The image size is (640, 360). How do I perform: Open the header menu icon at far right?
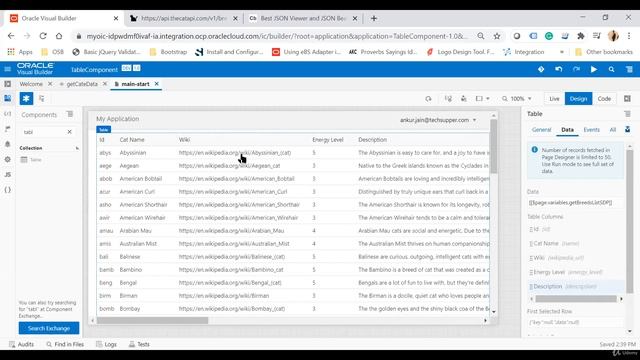pyautogui.click(x=629, y=69)
